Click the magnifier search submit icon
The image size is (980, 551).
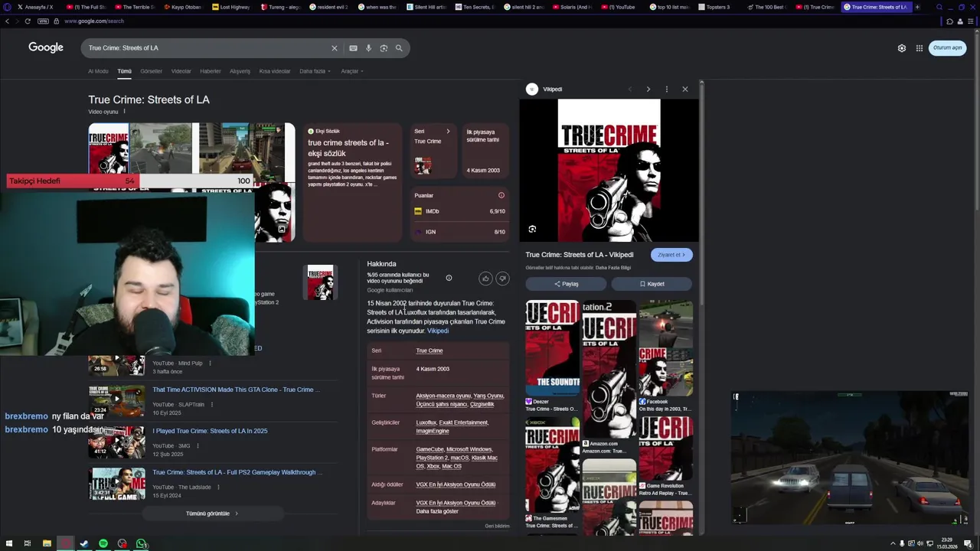(399, 48)
